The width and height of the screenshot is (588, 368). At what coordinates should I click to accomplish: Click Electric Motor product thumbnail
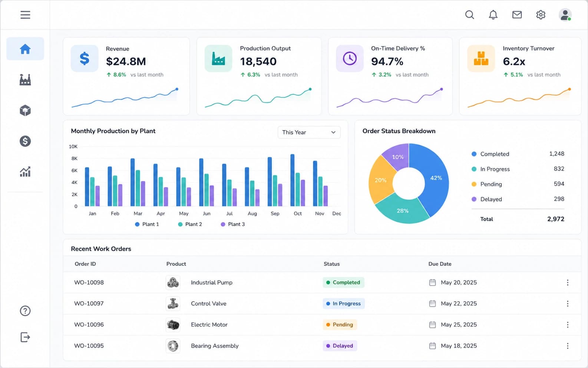click(173, 325)
